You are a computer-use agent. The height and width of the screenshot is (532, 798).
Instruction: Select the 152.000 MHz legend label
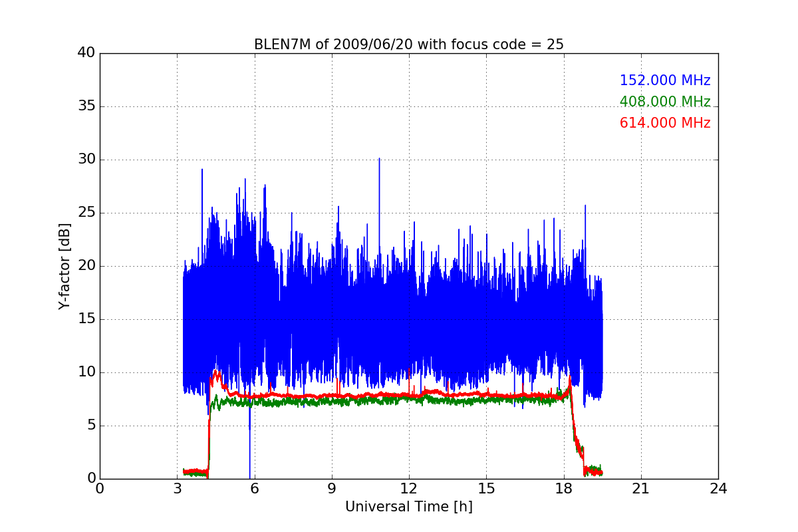tap(665, 80)
